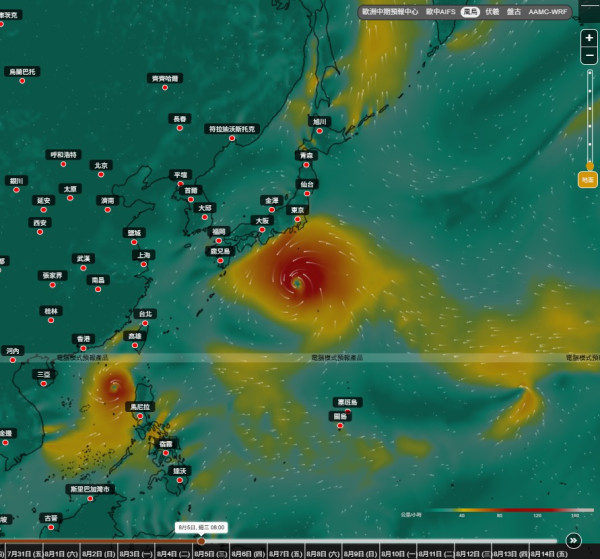Choose the 伏羲 forecast model
The image size is (600, 559).
492,12
